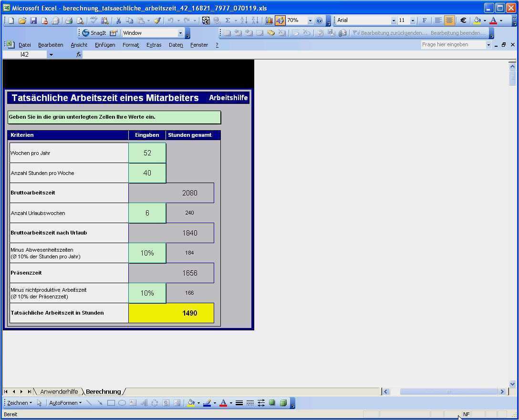Open the AutoFormen shapes menu

click(x=65, y=403)
